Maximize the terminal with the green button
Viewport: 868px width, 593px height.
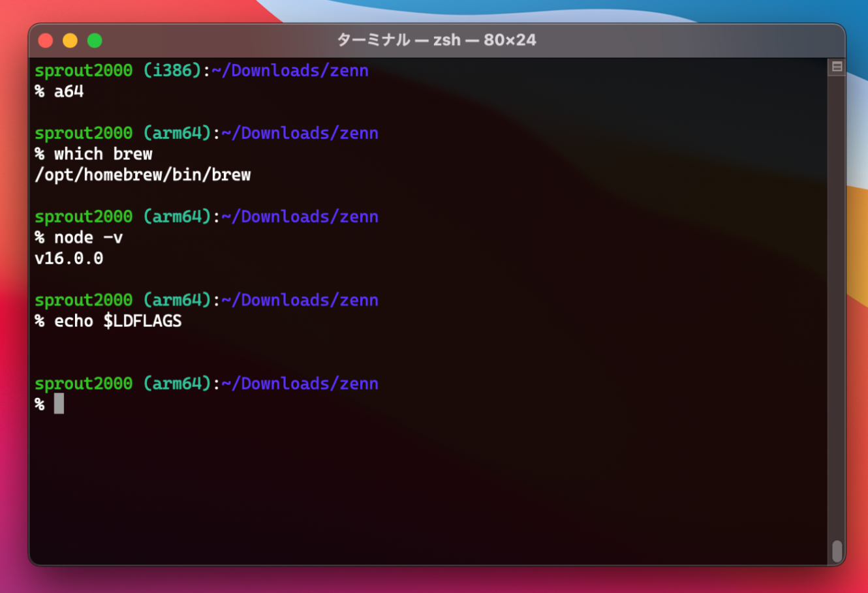(95, 40)
